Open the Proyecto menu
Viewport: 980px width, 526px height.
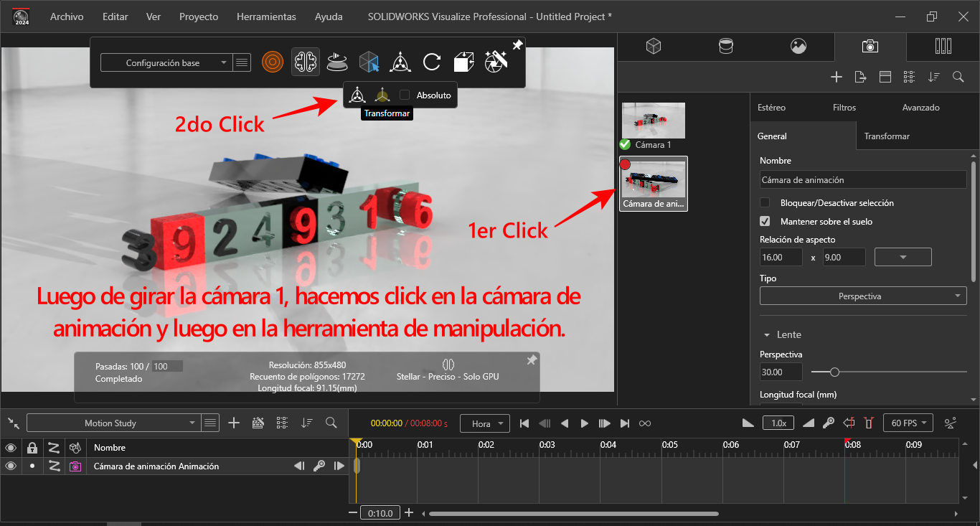point(199,17)
